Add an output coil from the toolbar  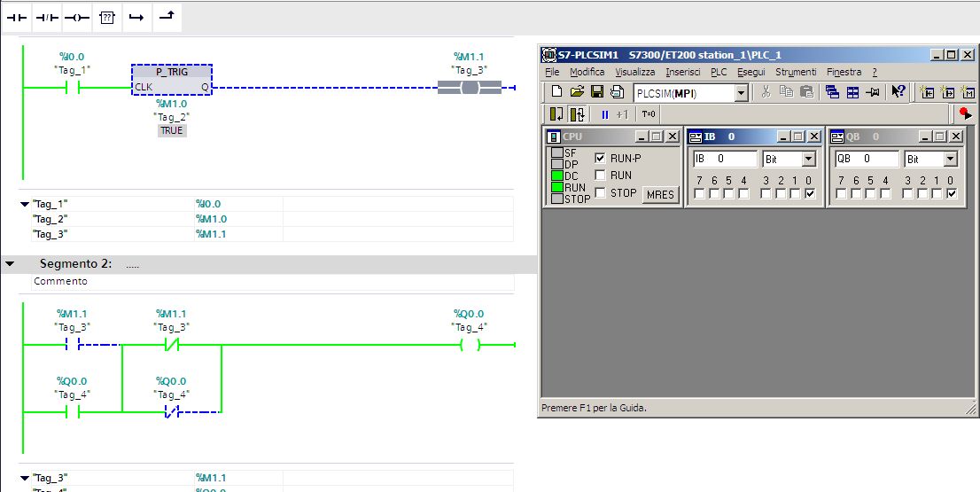click(77, 16)
